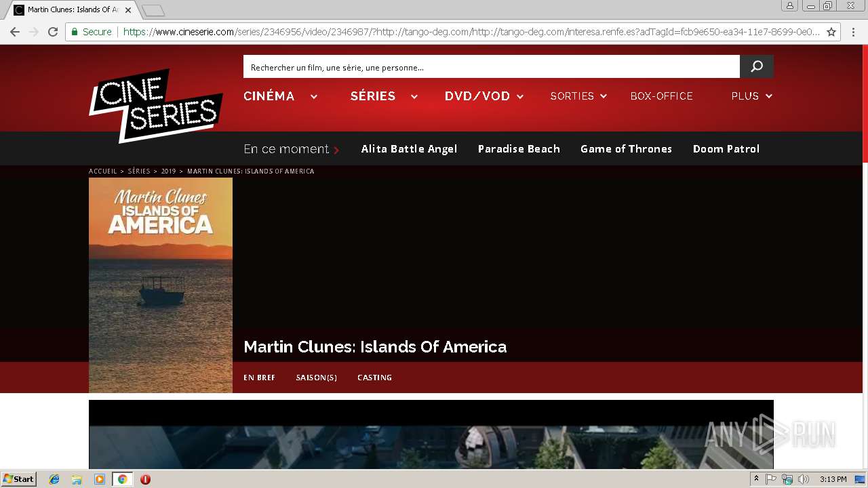Switch to the CASTING tab
This screenshot has width=868, height=488.
pyautogui.click(x=374, y=378)
